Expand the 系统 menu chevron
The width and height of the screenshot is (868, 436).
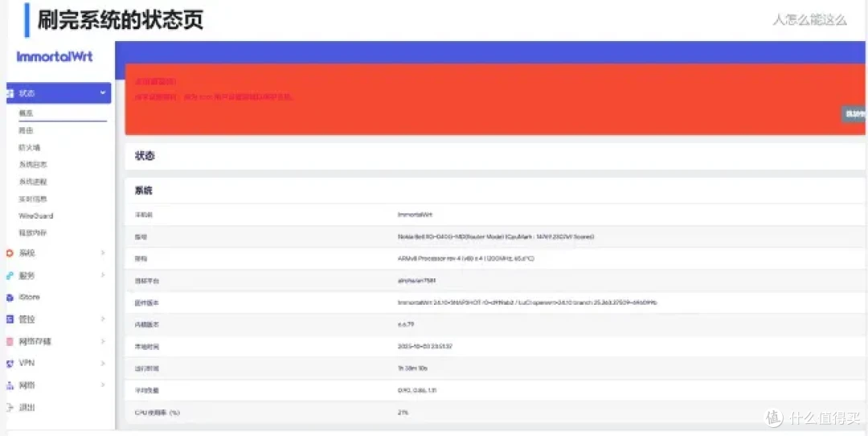point(102,253)
